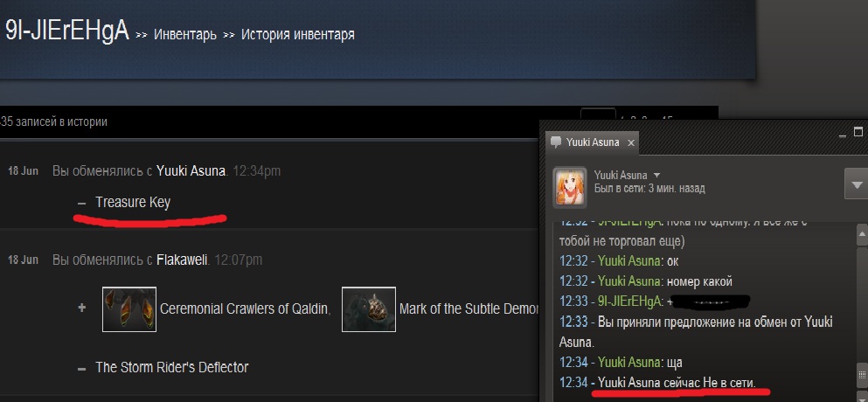The image size is (868, 402).
Task: Click the speech bubble icon on the chat tab
Action: point(556,142)
